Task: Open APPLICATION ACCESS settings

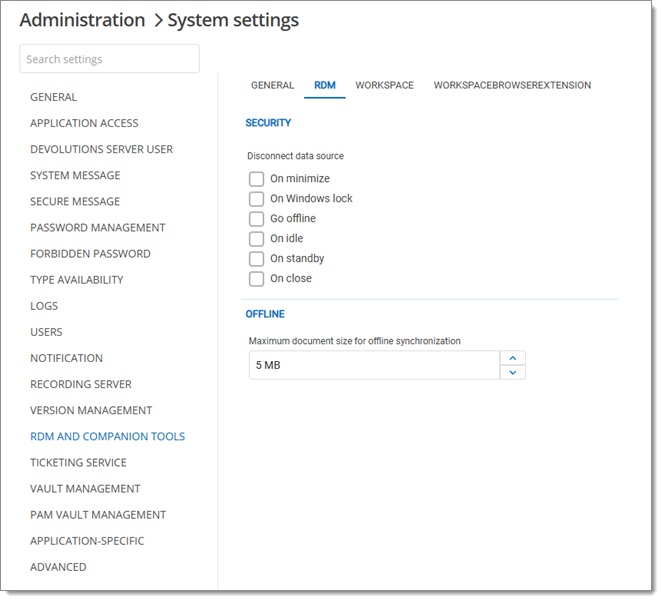Action: click(84, 124)
